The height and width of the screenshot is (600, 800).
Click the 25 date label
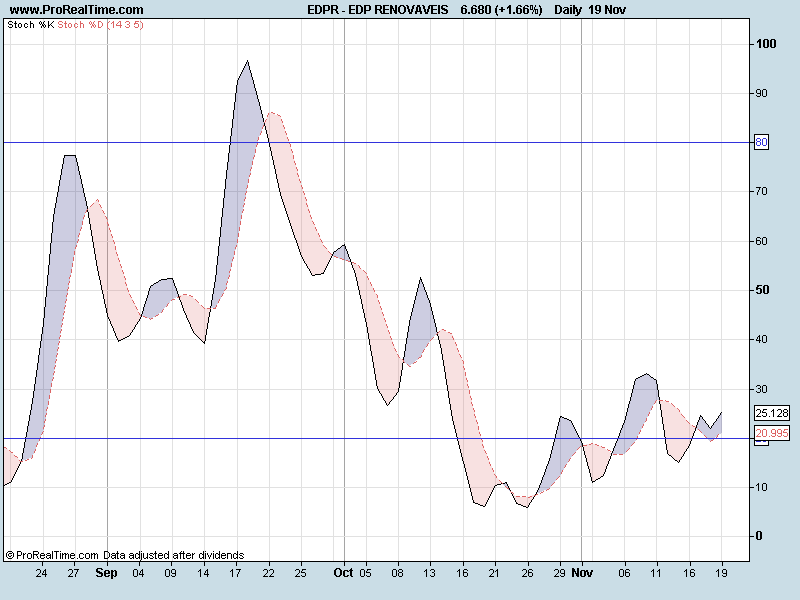click(301, 573)
